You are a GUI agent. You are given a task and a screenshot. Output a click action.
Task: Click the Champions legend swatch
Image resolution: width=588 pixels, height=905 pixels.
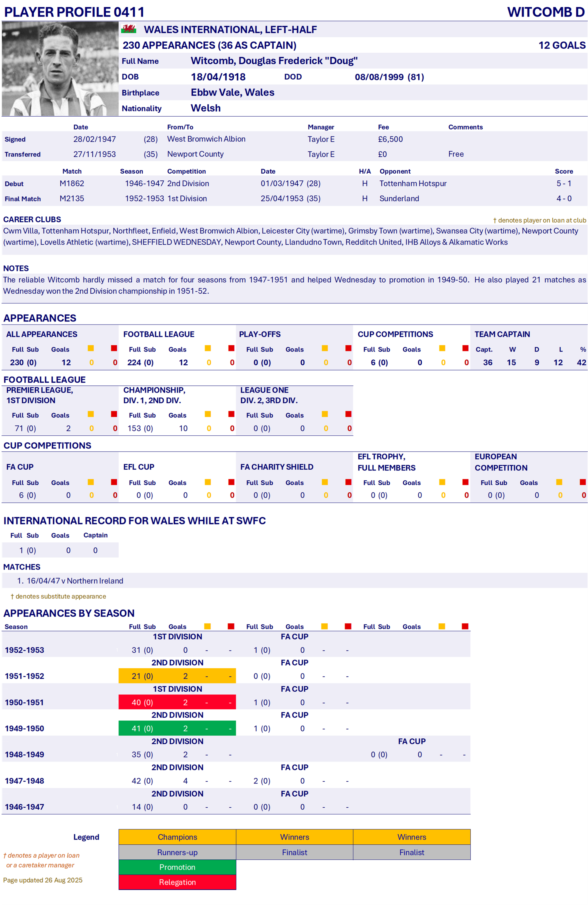point(177,836)
